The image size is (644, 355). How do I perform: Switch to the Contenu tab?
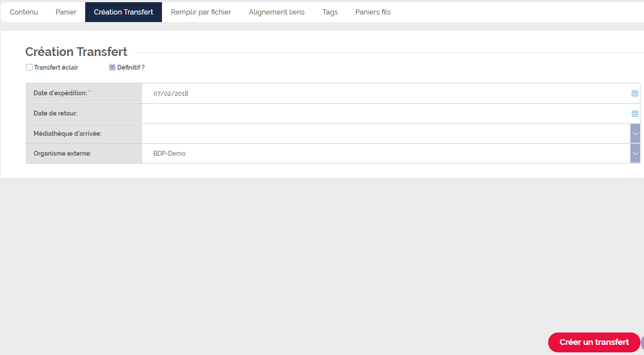(x=24, y=12)
